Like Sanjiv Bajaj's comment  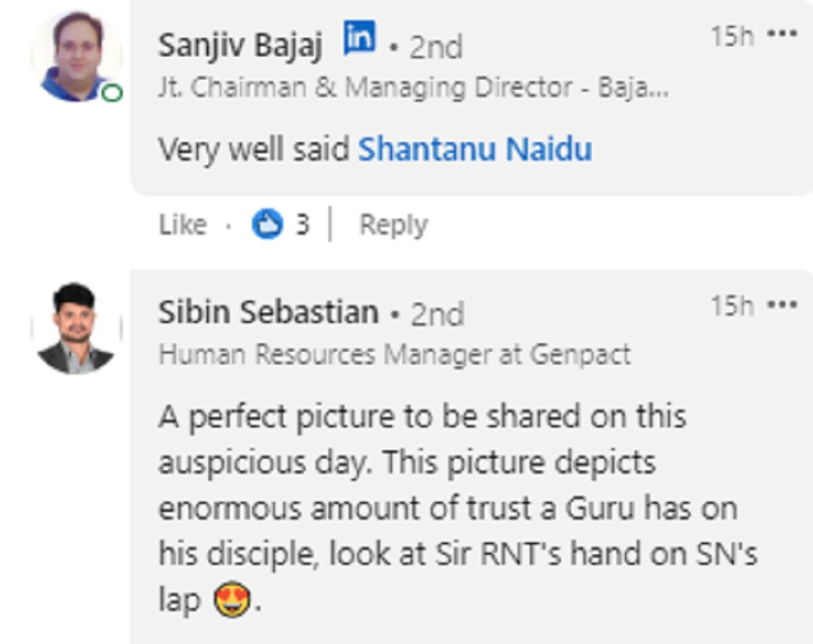[182, 225]
